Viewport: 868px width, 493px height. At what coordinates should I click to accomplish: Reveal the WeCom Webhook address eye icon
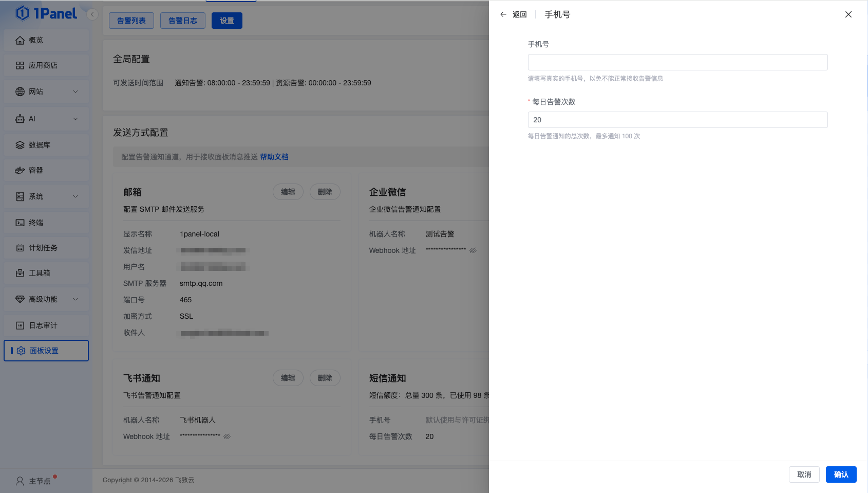[473, 250]
